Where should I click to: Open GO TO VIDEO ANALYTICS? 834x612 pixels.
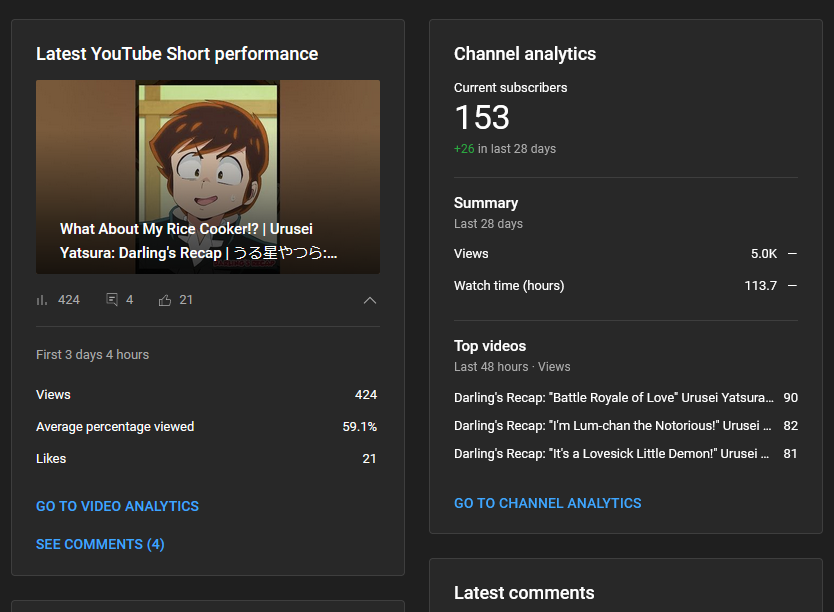(x=117, y=506)
